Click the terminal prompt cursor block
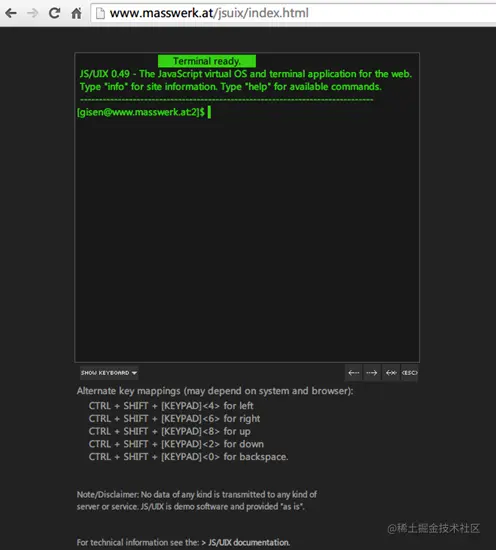 click(209, 113)
